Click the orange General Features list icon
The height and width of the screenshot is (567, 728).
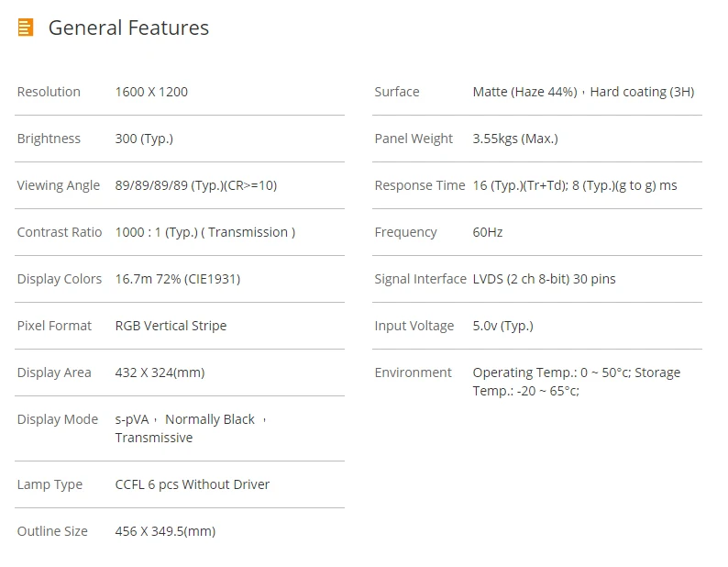coord(26,28)
